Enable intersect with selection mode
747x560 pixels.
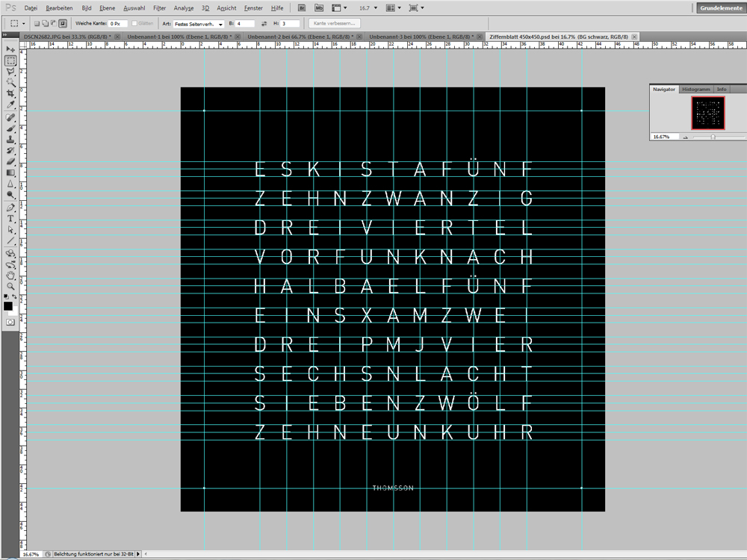point(63,24)
